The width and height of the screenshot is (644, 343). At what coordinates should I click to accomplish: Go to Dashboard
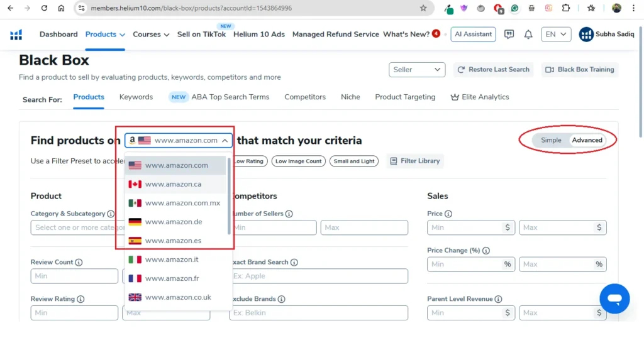point(58,35)
